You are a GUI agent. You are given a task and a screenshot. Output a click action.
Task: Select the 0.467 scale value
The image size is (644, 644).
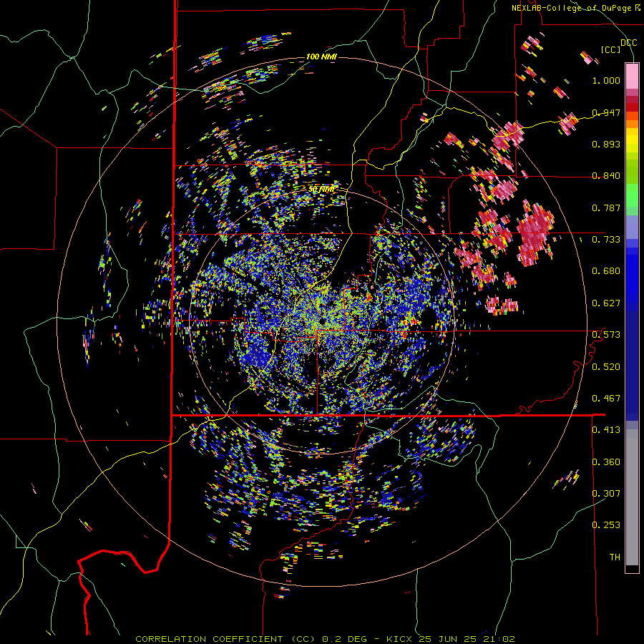[x=606, y=398]
